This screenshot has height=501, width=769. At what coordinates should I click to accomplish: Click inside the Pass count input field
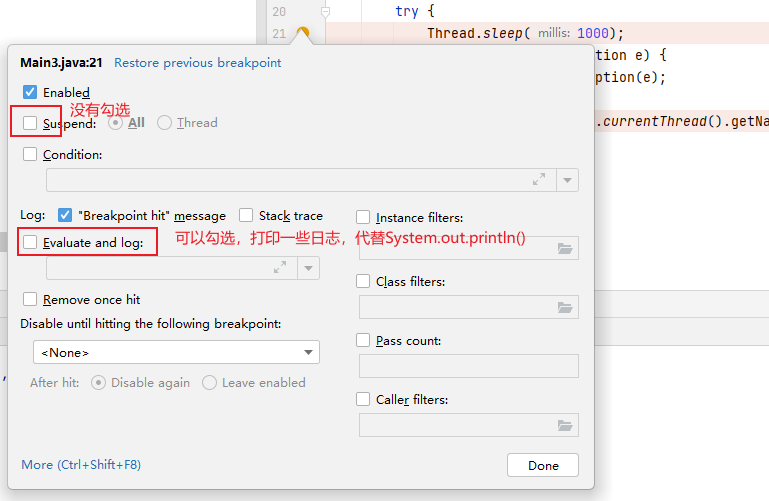468,366
